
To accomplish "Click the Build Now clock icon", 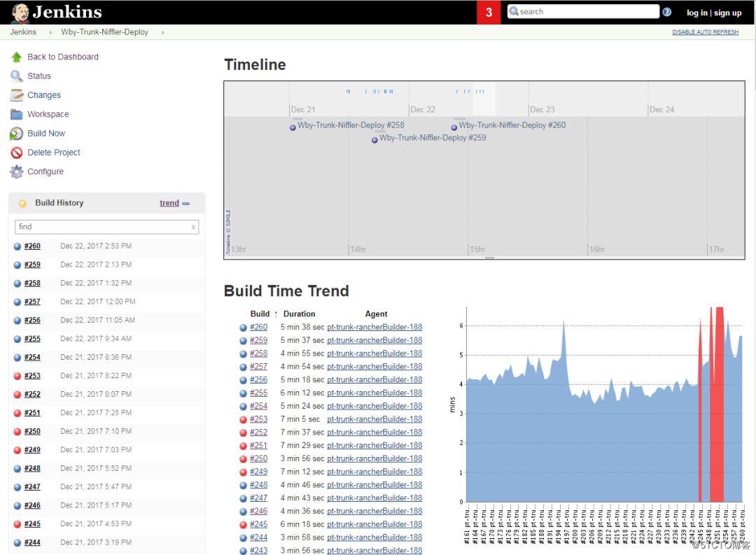I will 16,134.
